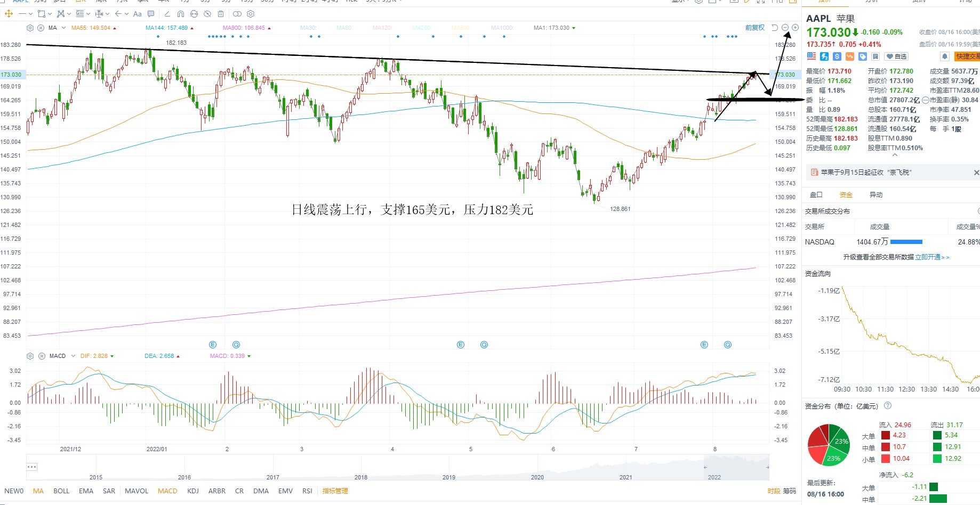Screen dimensions: 980x505
Task: Click the overlapping-circles compare icon
Action: point(237,14)
